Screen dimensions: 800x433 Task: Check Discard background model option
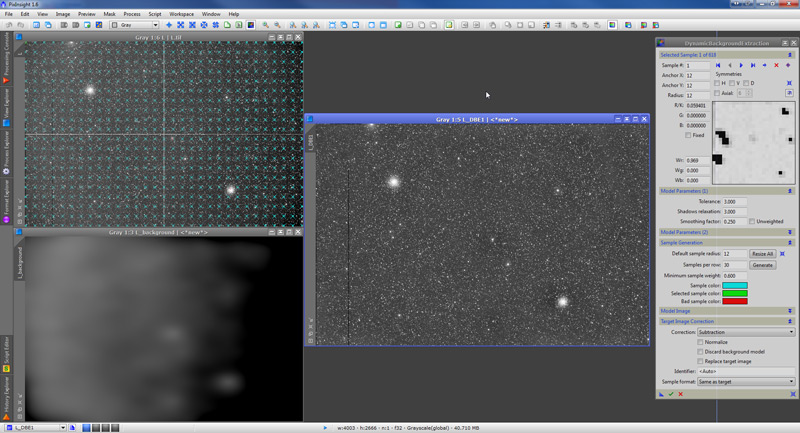click(700, 351)
